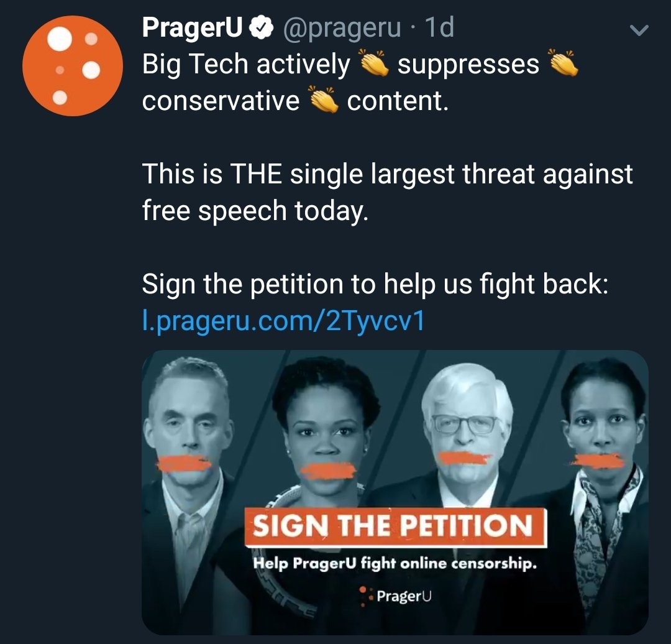Click the clap emoji after 'suppresses'
The width and height of the screenshot is (671, 644).
563,63
